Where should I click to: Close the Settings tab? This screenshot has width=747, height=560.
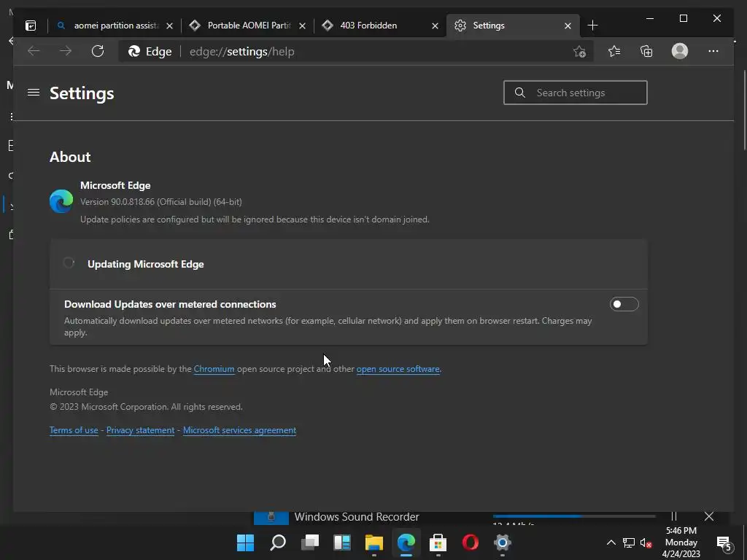click(x=568, y=26)
